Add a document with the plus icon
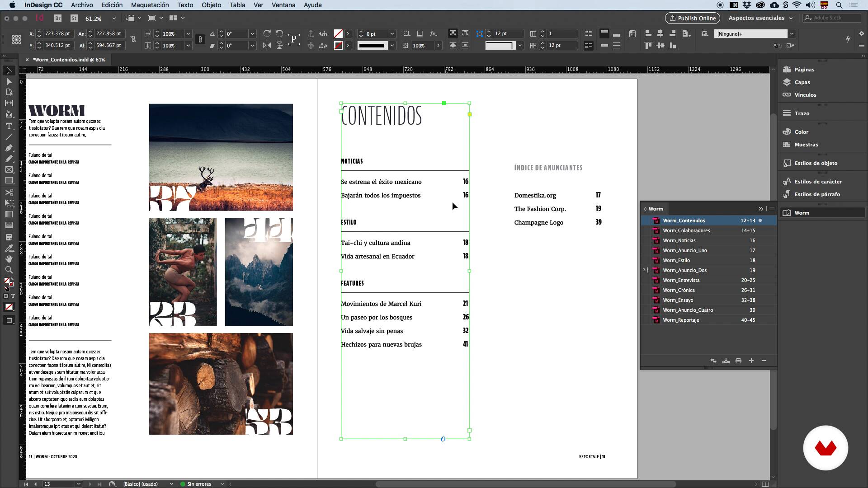 tap(751, 361)
